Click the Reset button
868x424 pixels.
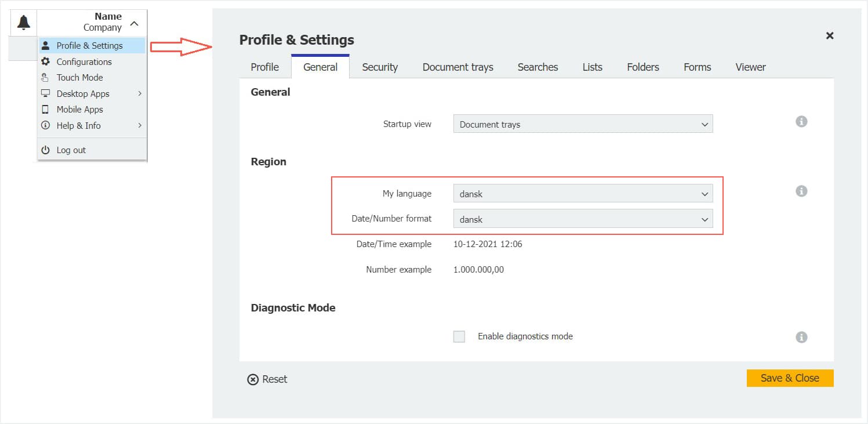click(267, 379)
